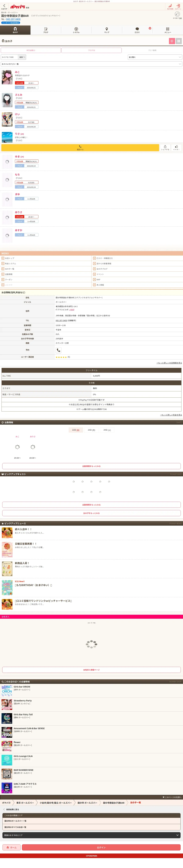Open 口コミ・体験談(13) in the MENU list

pyautogui.click(x=137, y=258)
